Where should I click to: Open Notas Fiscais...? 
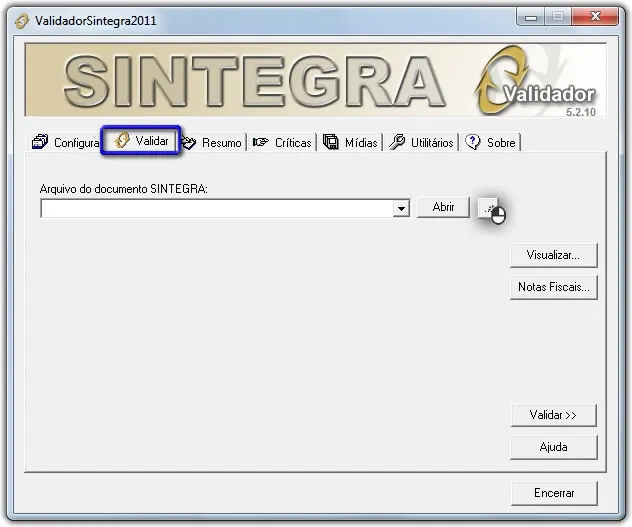tap(553, 287)
